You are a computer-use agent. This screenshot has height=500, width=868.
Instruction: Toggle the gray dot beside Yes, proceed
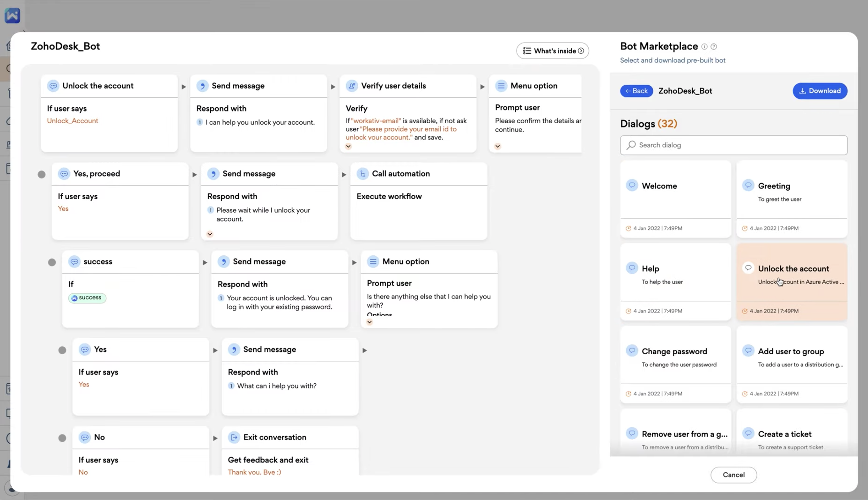pyautogui.click(x=42, y=175)
